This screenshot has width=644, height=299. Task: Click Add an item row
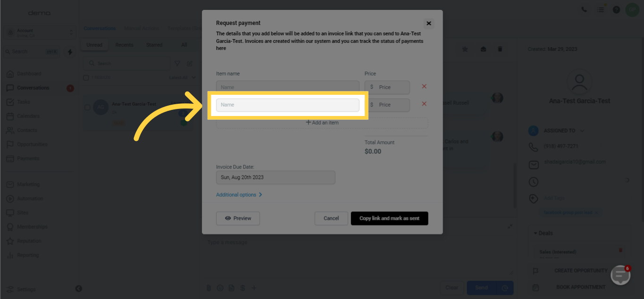click(322, 123)
